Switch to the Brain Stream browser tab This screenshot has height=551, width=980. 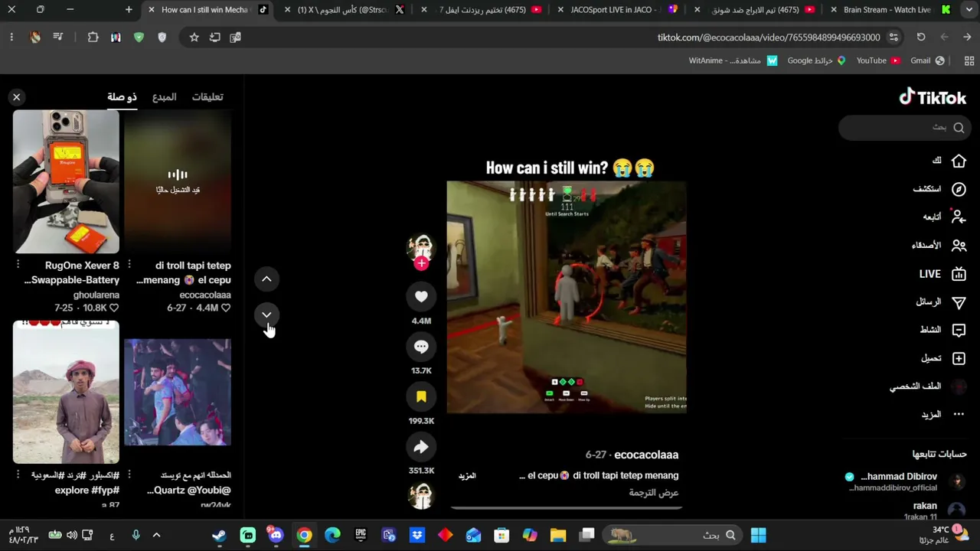tap(890, 10)
